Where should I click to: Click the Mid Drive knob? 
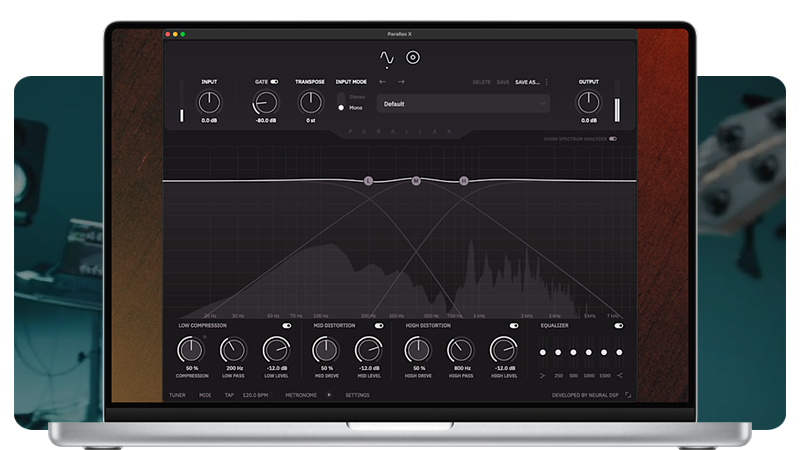coord(326,350)
